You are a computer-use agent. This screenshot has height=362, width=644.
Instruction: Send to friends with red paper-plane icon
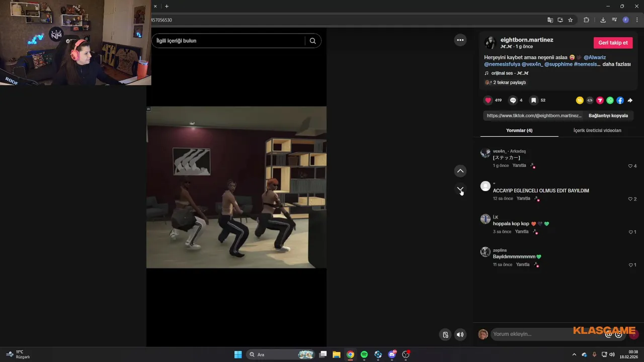tap(600, 101)
